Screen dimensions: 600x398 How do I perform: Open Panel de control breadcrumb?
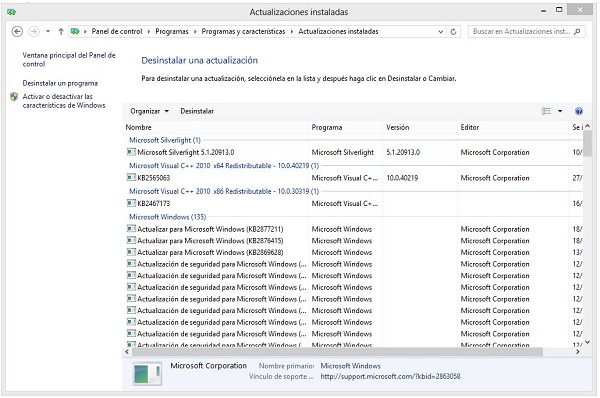(117, 31)
